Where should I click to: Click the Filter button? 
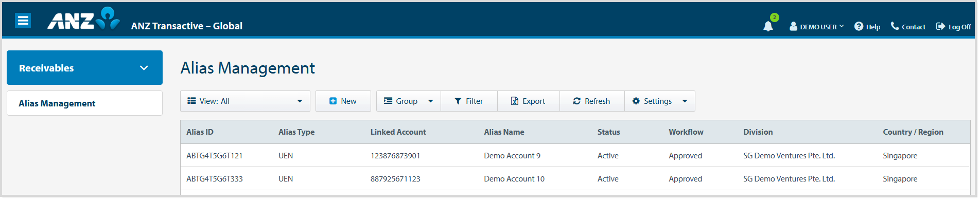pos(469,101)
